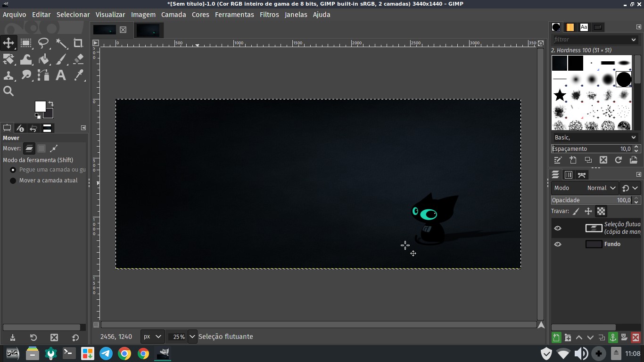
Task: Open the Patterns tab
Action: tap(570, 27)
